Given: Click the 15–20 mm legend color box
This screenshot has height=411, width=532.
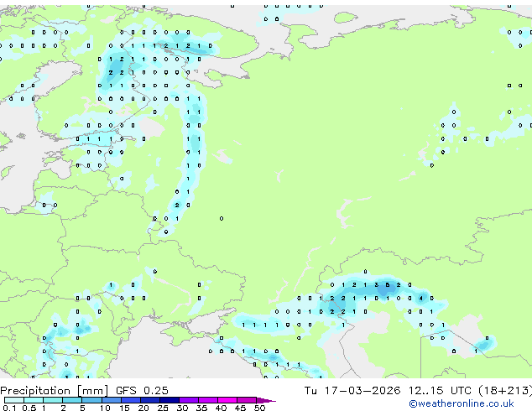Looking at the screenshot, I should 130,400.
